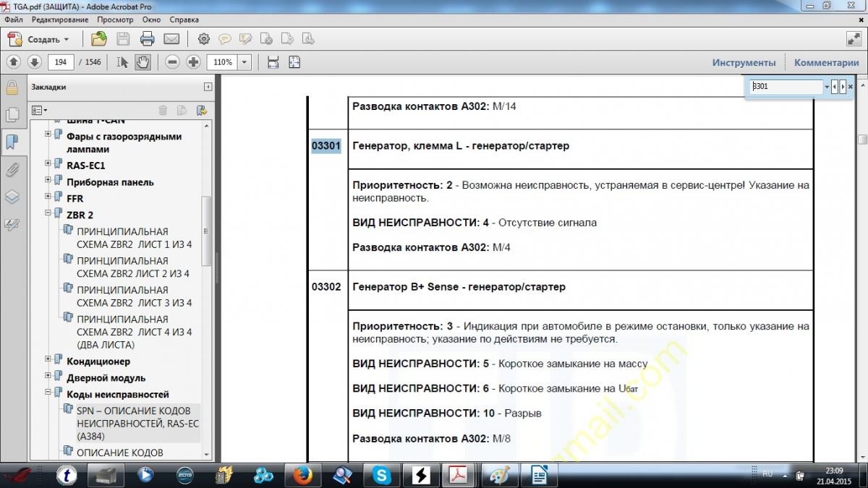The image size is (868, 488).
Task: Open the Комментарии pane
Action: 826,63
